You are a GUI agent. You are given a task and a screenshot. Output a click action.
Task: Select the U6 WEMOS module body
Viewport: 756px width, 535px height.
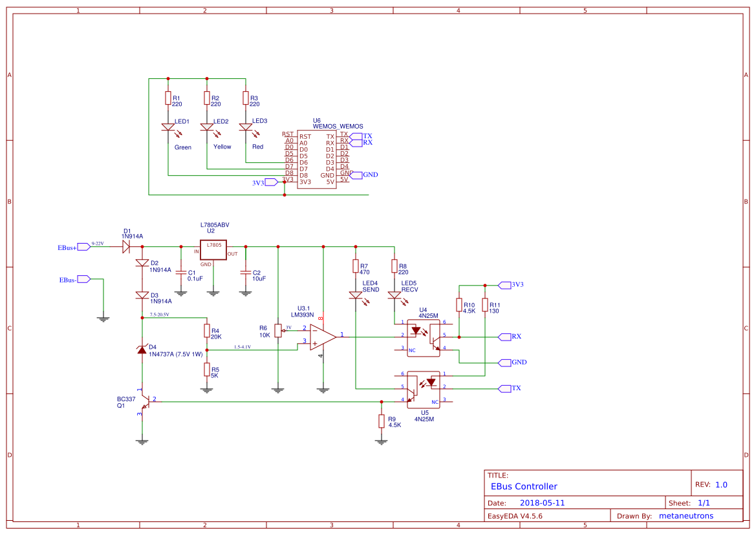click(x=316, y=160)
